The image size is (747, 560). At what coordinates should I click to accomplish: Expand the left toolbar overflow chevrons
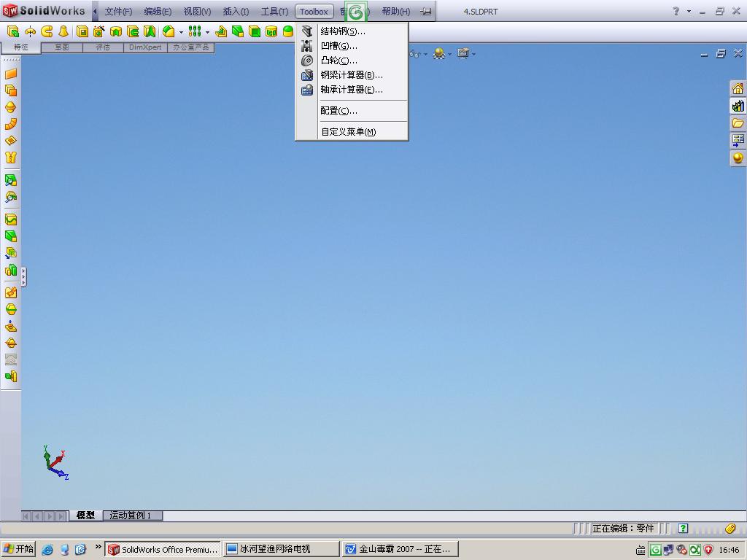[24, 276]
